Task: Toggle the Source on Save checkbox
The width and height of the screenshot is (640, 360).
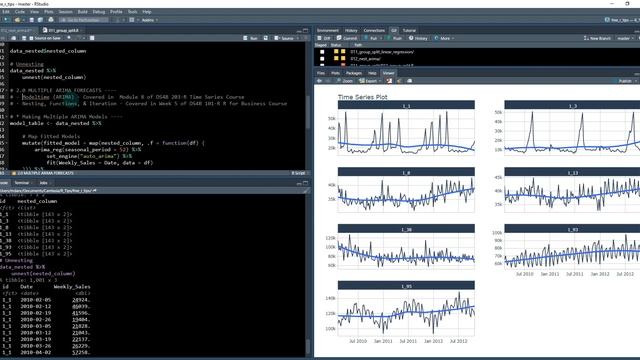Action: tap(31, 38)
